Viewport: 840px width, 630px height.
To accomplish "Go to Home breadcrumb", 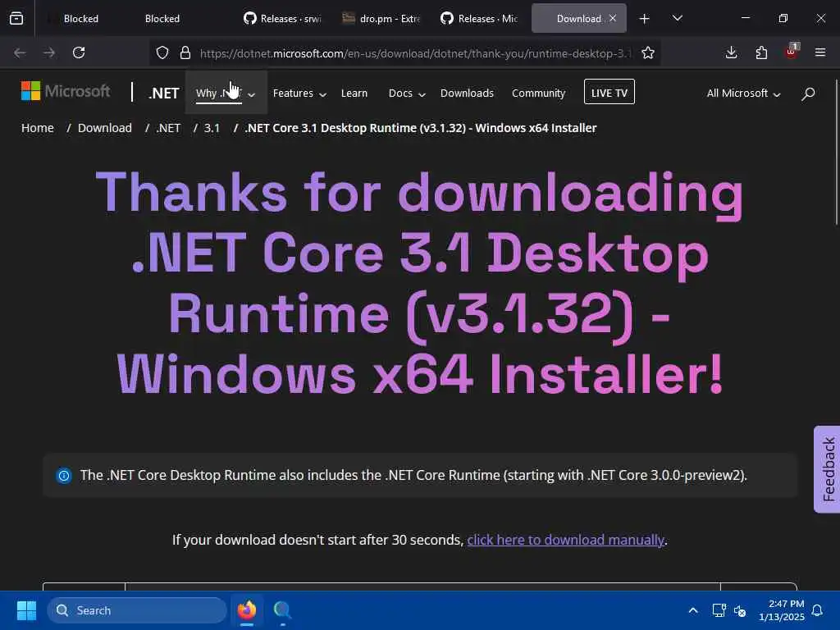I will (x=38, y=128).
